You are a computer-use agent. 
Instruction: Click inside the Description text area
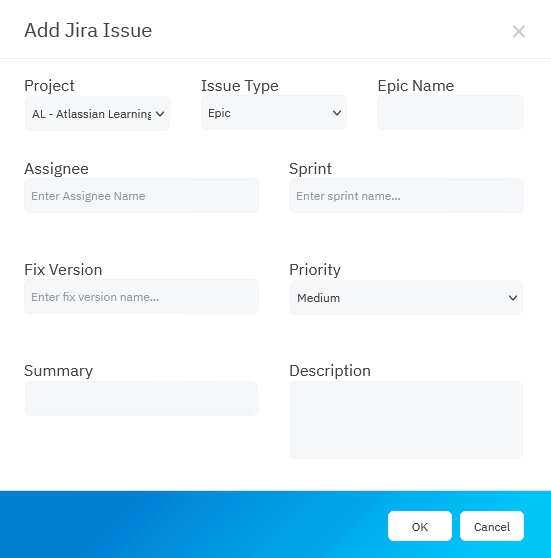coord(406,420)
